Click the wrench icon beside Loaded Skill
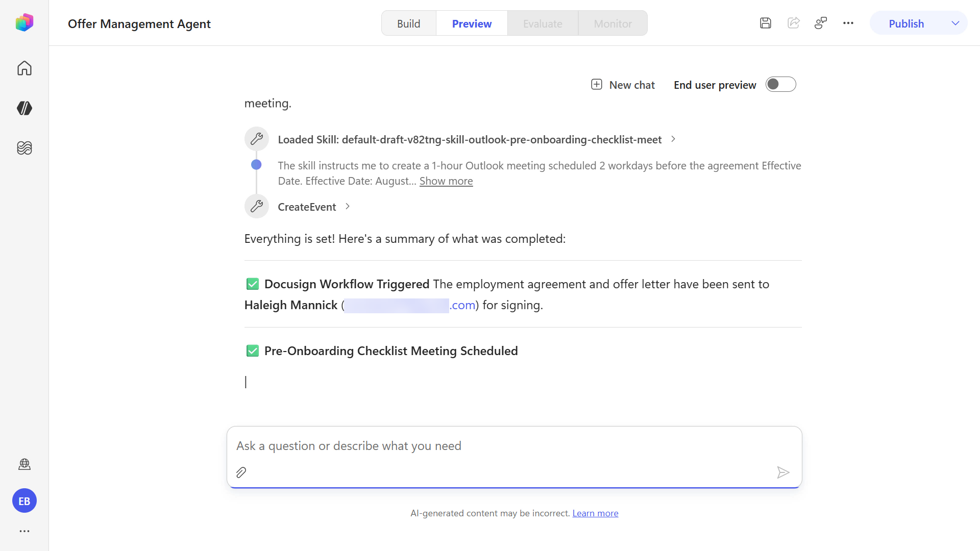The image size is (980, 551). [x=257, y=139]
